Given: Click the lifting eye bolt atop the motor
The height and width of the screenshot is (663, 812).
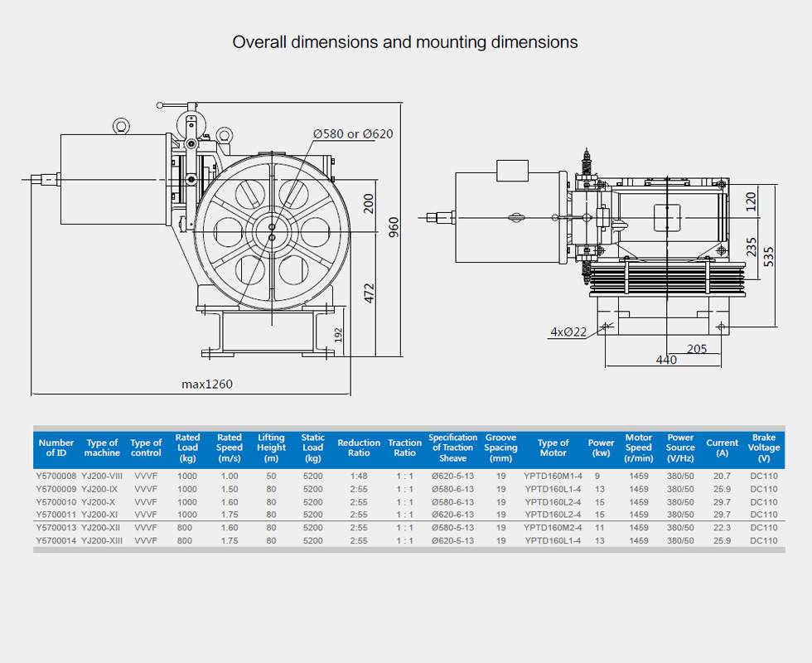Looking at the screenshot, I should pos(122,126).
